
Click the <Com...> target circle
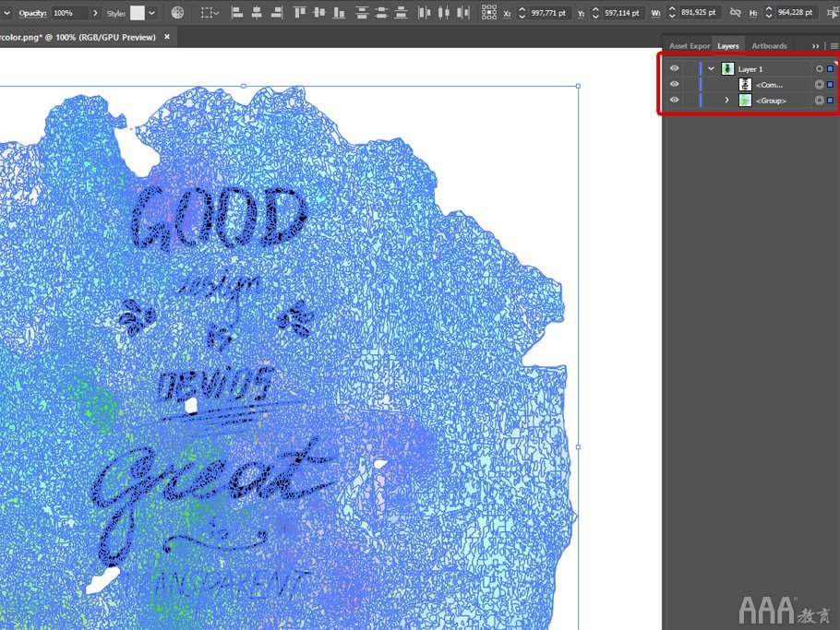pyautogui.click(x=819, y=85)
